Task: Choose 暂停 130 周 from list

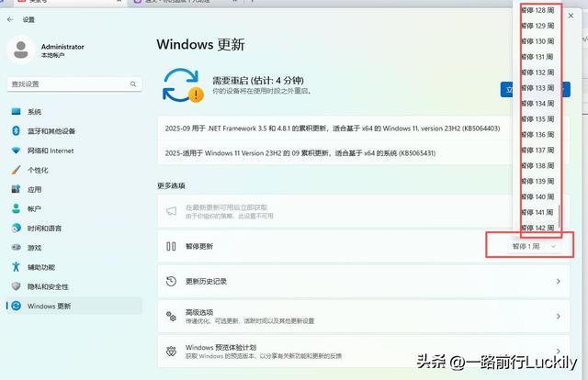Action: click(x=537, y=41)
